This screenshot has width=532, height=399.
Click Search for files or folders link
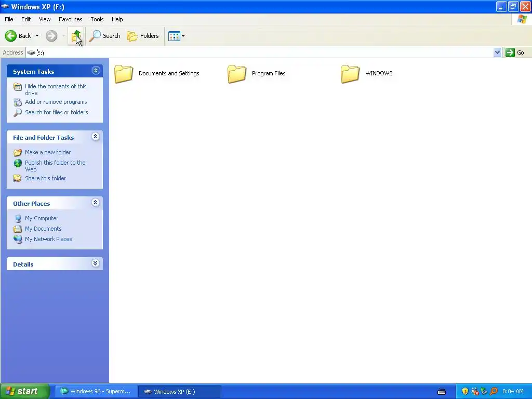tap(56, 112)
